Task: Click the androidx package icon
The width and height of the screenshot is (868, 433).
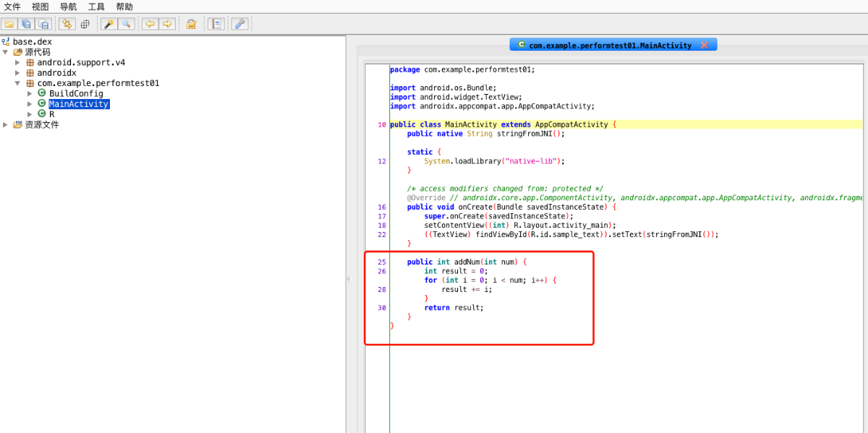Action: coord(30,73)
